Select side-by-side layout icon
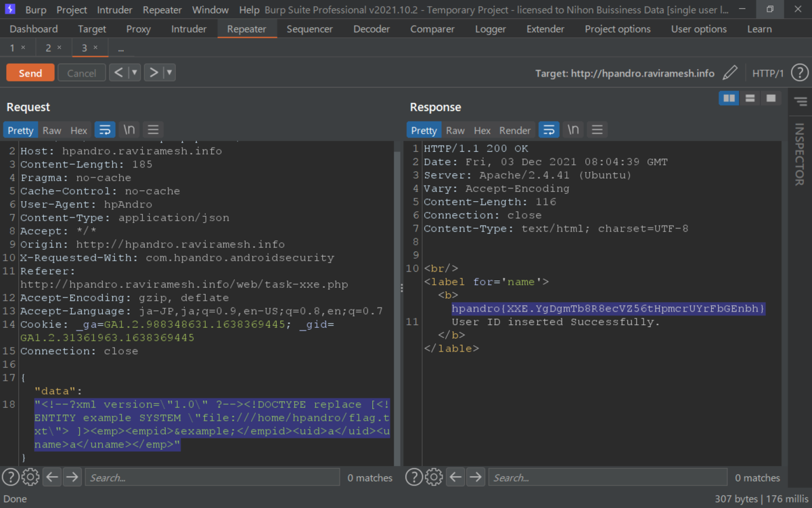This screenshot has height=508, width=812. click(x=729, y=98)
